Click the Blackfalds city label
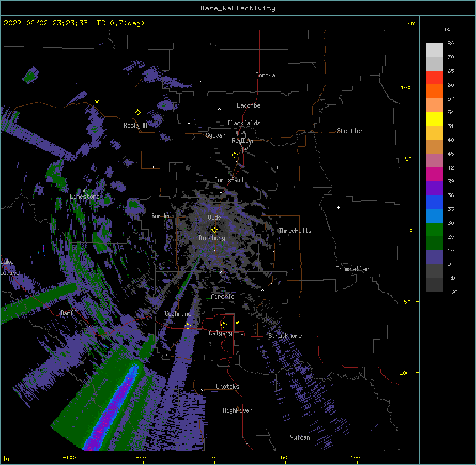This screenshot has height=465, width=476. [244, 123]
